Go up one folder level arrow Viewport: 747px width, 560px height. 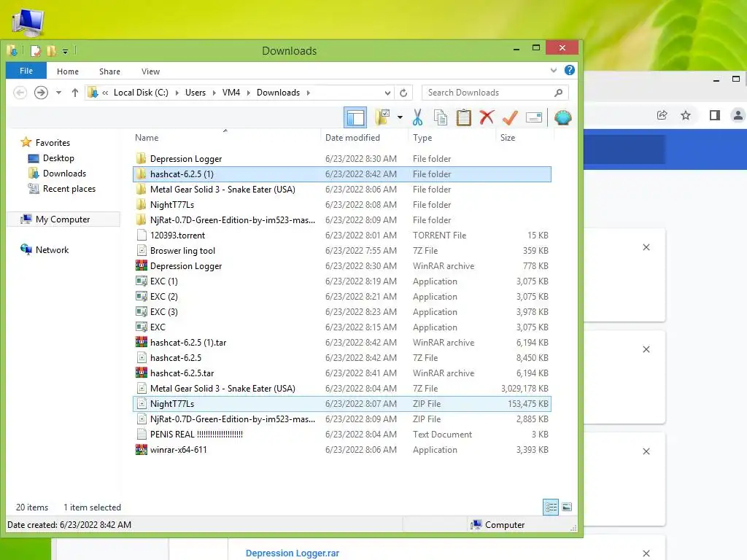click(x=75, y=93)
